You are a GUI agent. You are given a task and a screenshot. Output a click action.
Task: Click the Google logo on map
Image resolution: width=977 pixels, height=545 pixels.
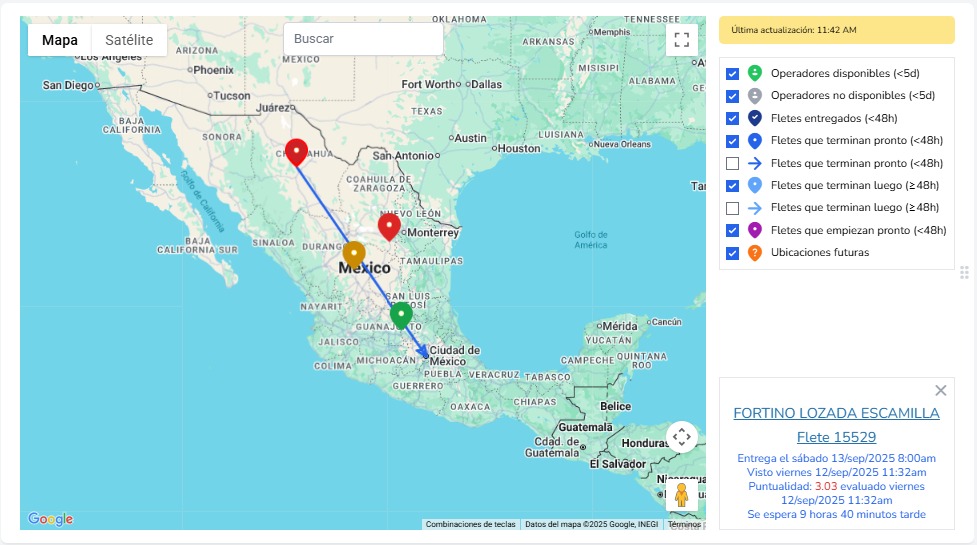point(50,519)
